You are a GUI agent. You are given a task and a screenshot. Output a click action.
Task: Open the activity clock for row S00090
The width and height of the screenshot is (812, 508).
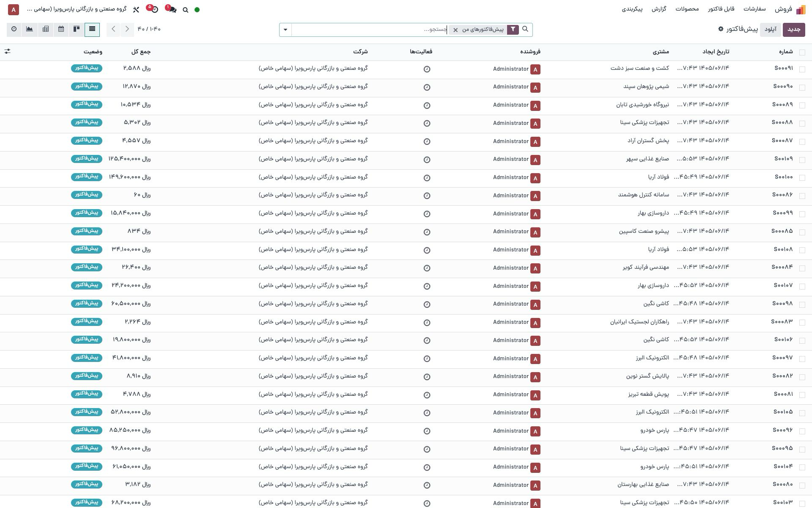pos(427,87)
